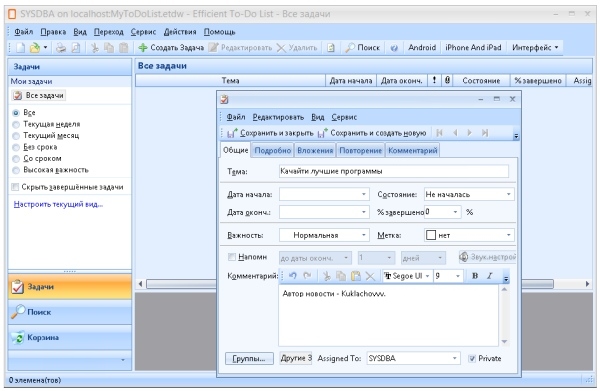Open the Задачи navigation pane button
600x391 pixels.
pos(70,287)
